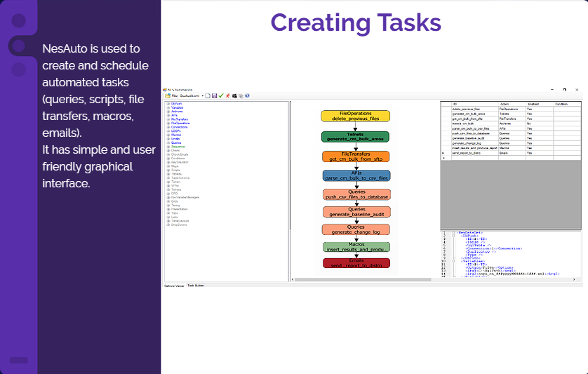Expand the Archives tree node
This screenshot has width=588, height=374.
168,112
